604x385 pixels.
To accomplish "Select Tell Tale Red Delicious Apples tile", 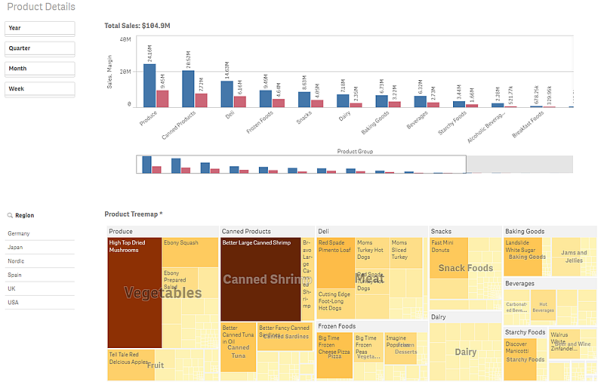I will coord(131,365).
